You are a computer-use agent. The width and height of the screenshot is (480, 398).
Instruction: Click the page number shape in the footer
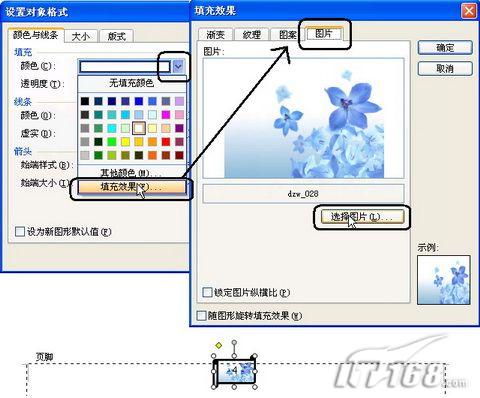[x=235, y=371]
